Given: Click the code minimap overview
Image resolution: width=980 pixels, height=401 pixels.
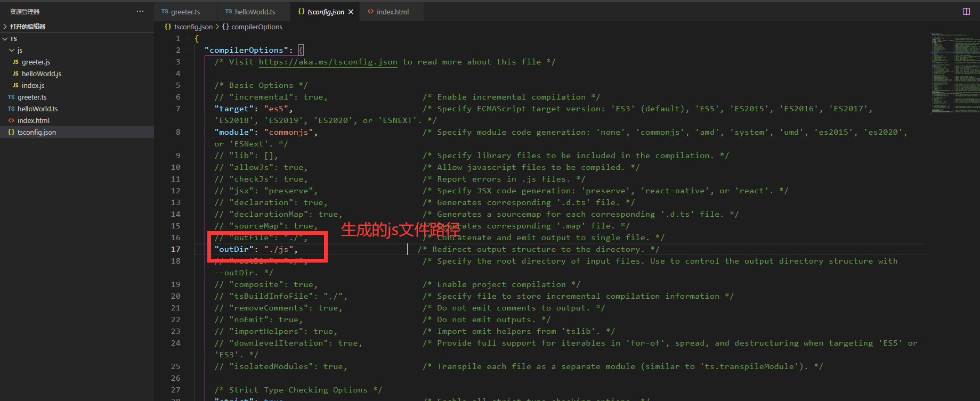Looking at the screenshot, I should (x=954, y=73).
